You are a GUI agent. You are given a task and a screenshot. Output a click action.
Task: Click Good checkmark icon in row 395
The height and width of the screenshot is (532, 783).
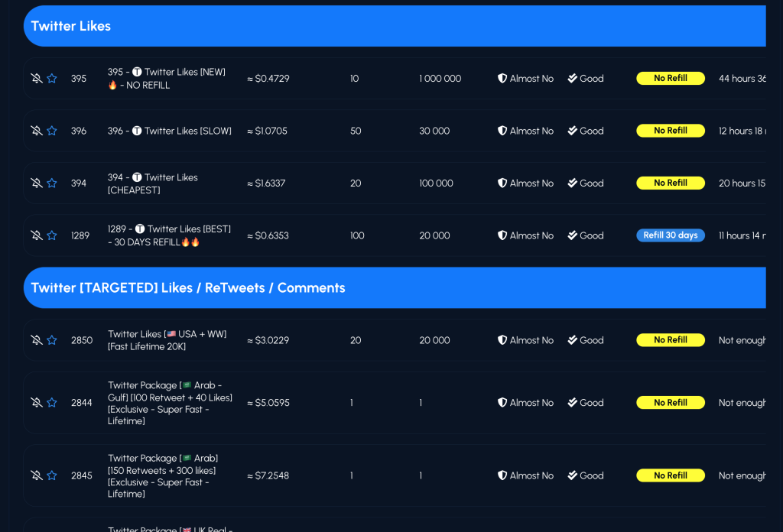572,79
